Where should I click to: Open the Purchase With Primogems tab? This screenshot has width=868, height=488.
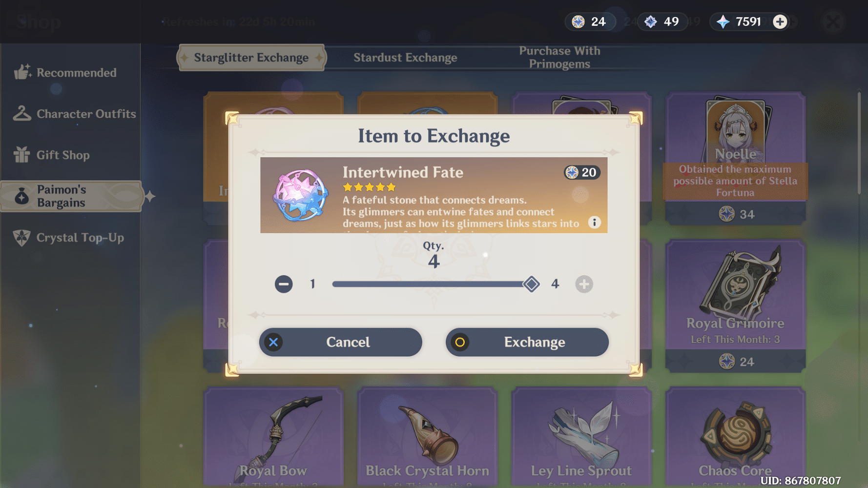pyautogui.click(x=559, y=58)
